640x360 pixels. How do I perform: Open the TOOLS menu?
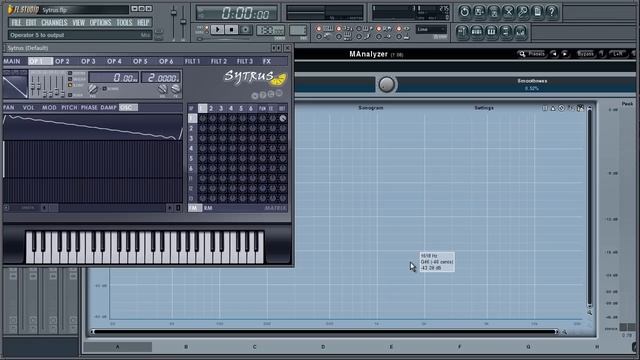[124, 22]
